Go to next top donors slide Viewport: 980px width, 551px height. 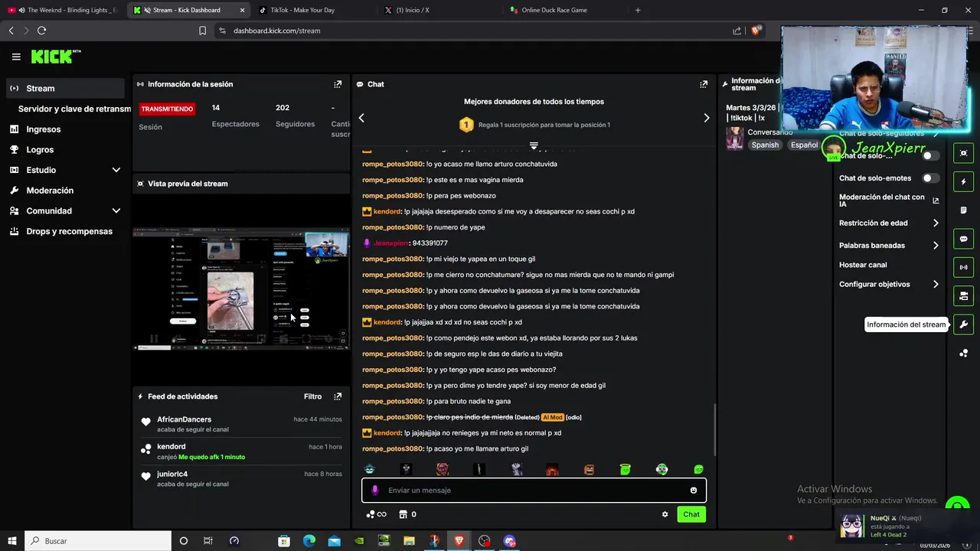click(706, 118)
